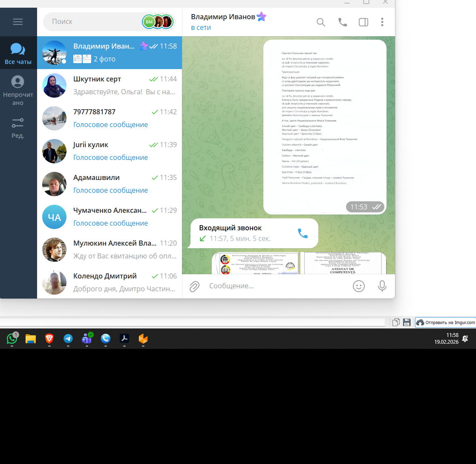Viewport: 476px width, 464px height.
Task: Open the Telegram hamburger main menu
Action: (18, 22)
